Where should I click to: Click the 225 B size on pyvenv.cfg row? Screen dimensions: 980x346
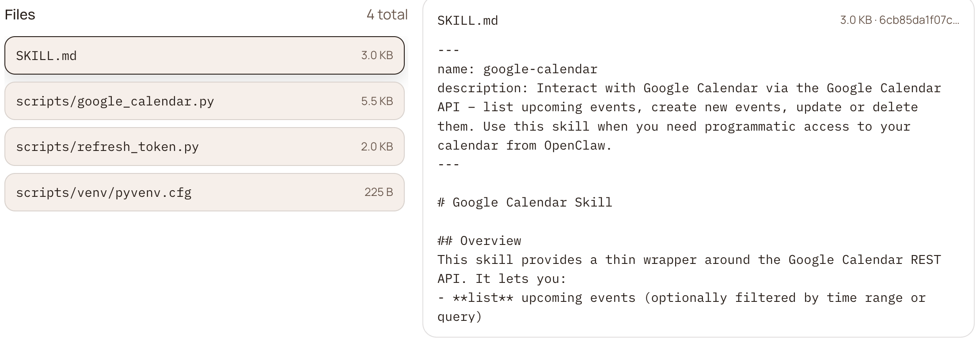click(379, 192)
